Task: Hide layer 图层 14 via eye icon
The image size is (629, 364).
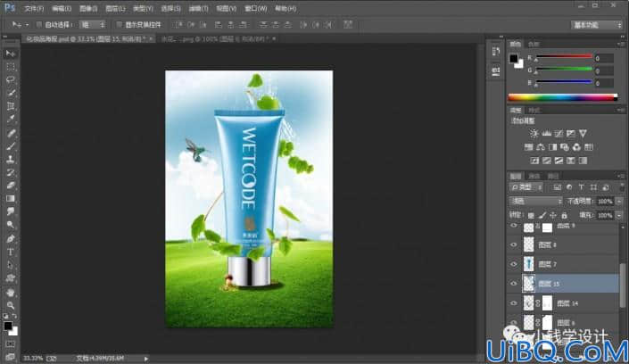Action: point(514,303)
